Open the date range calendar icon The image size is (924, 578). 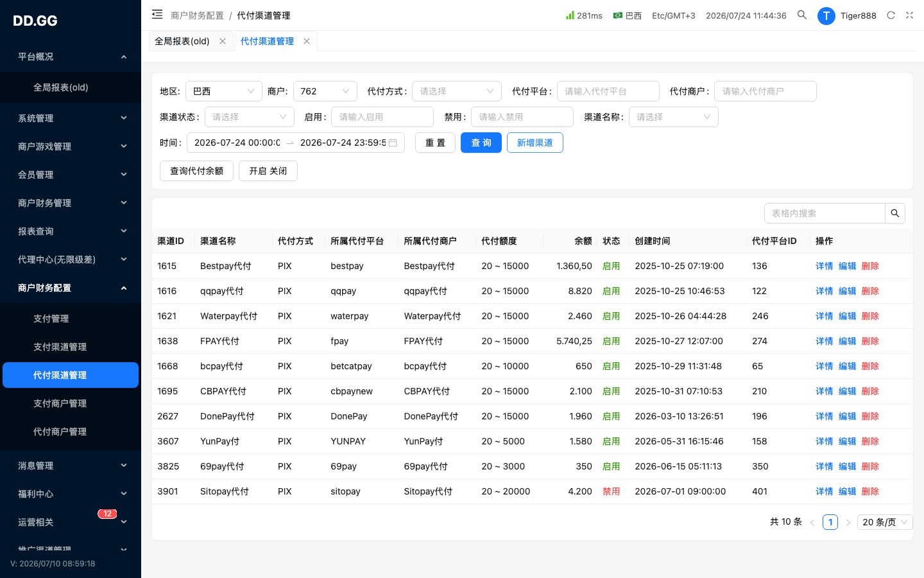[393, 143]
